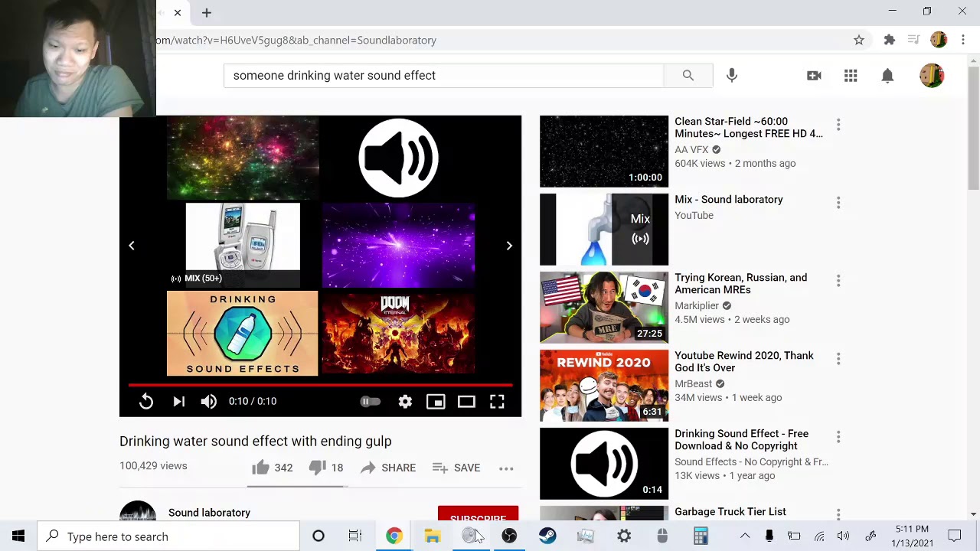Open options for Mix - Sound laboratory
The image size is (980, 551).
tap(838, 203)
